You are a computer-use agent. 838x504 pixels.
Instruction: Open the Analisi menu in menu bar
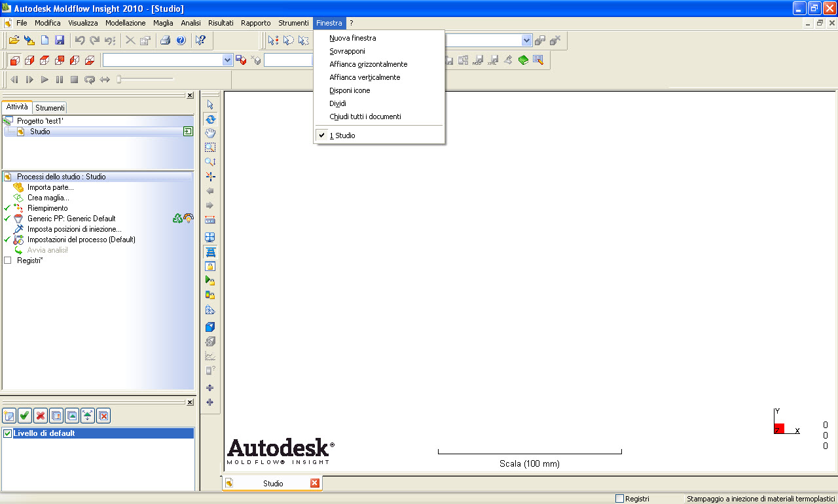191,23
